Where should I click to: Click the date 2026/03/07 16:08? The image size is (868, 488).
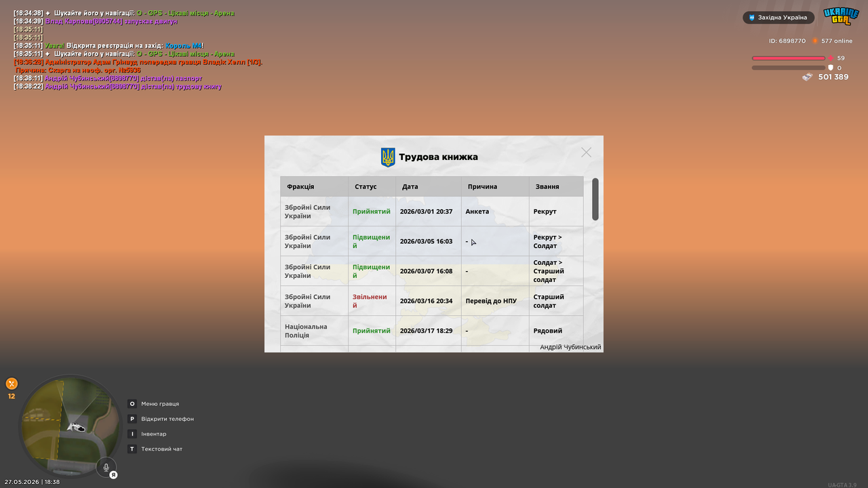pos(426,271)
